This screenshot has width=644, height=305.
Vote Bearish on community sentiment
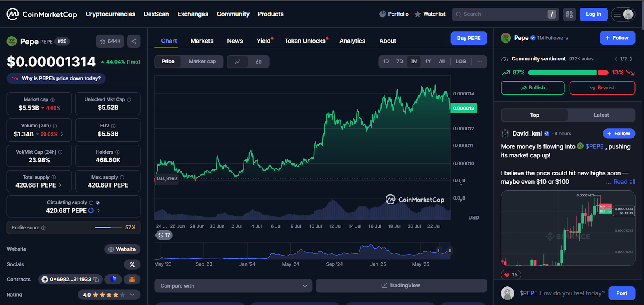click(x=602, y=88)
